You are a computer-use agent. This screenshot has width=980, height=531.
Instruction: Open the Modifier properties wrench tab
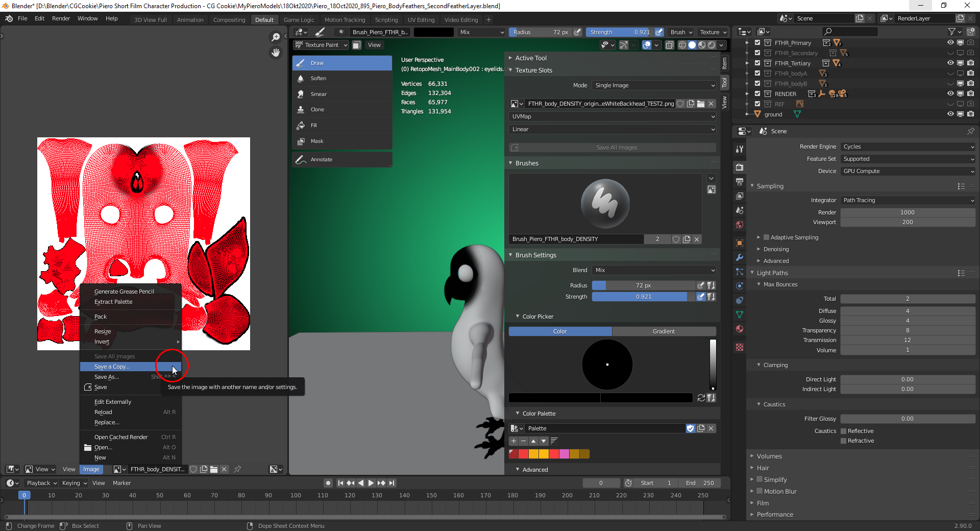739,258
